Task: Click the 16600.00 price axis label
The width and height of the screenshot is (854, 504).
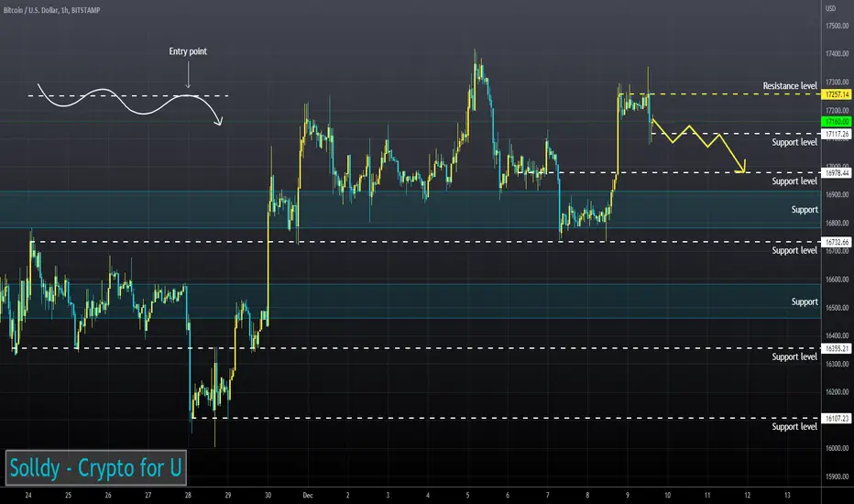Action: [x=838, y=279]
